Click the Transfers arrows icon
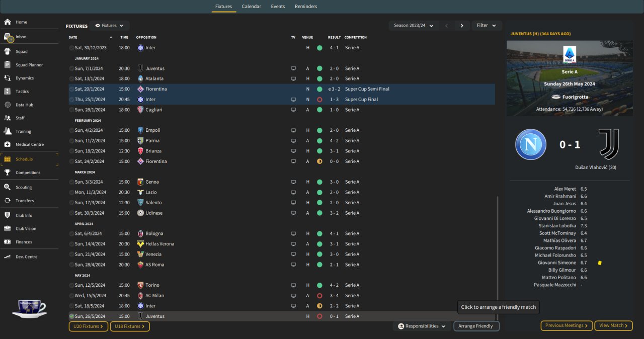Image resolution: width=644 pixels, height=339 pixels. (x=8, y=201)
